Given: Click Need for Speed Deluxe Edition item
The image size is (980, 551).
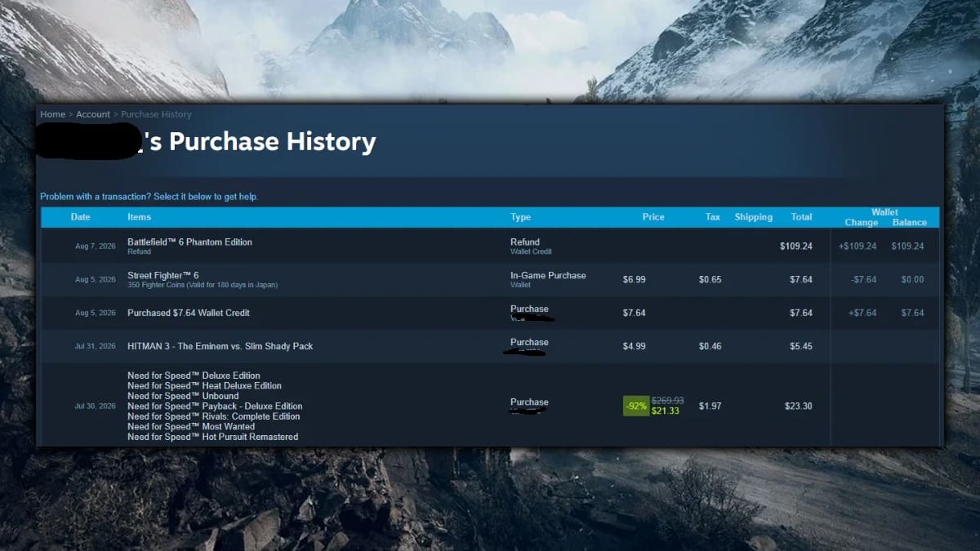Looking at the screenshot, I should coord(194,375).
